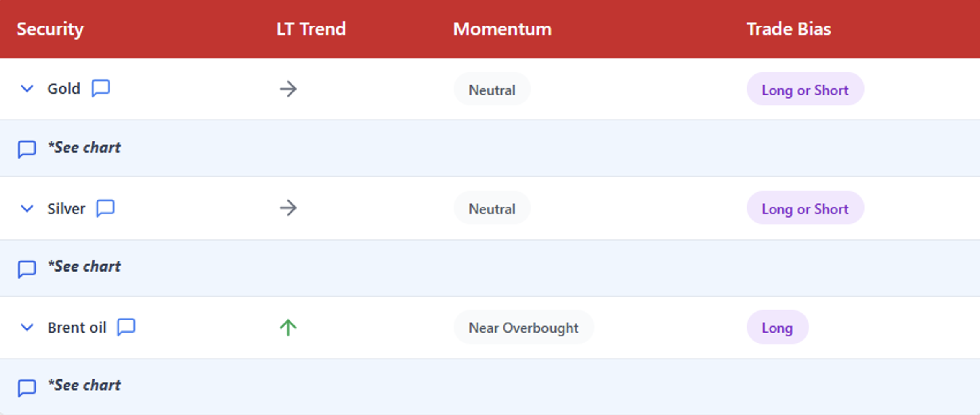Open the See chart note under Gold

pos(84,148)
